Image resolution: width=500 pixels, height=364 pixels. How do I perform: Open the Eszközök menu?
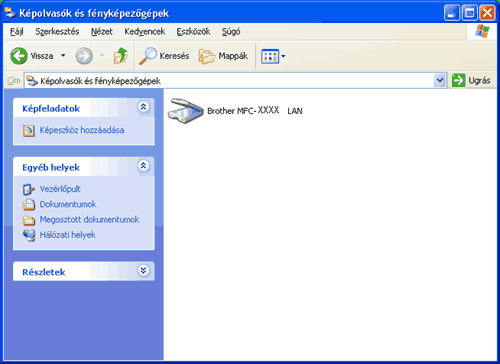pos(193,32)
